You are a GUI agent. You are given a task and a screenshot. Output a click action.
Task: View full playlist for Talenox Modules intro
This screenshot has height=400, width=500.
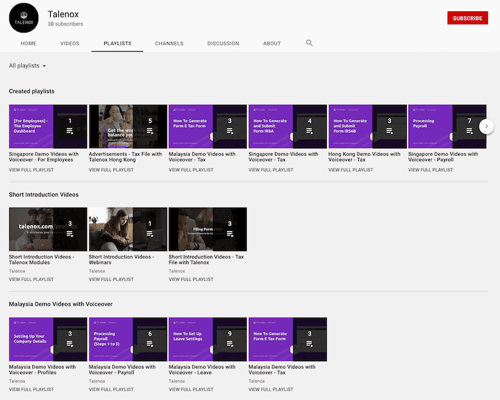click(31, 279)
